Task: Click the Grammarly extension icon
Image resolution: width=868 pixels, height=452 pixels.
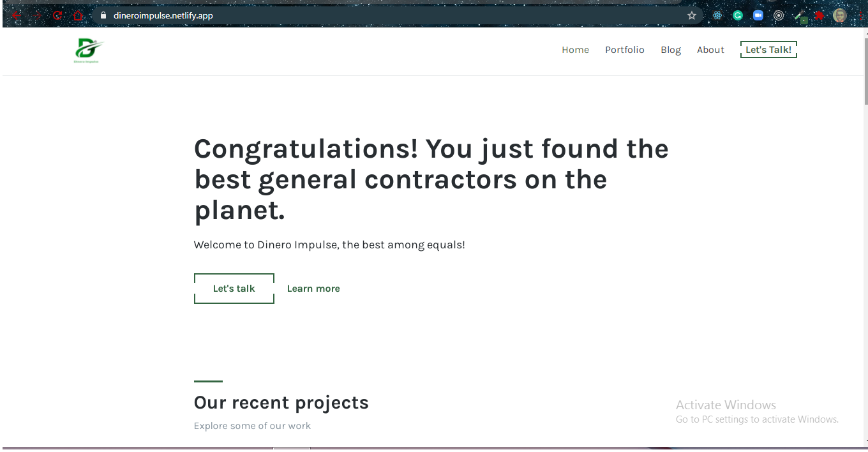Action: pyautogui.click(x=738, y=15)
